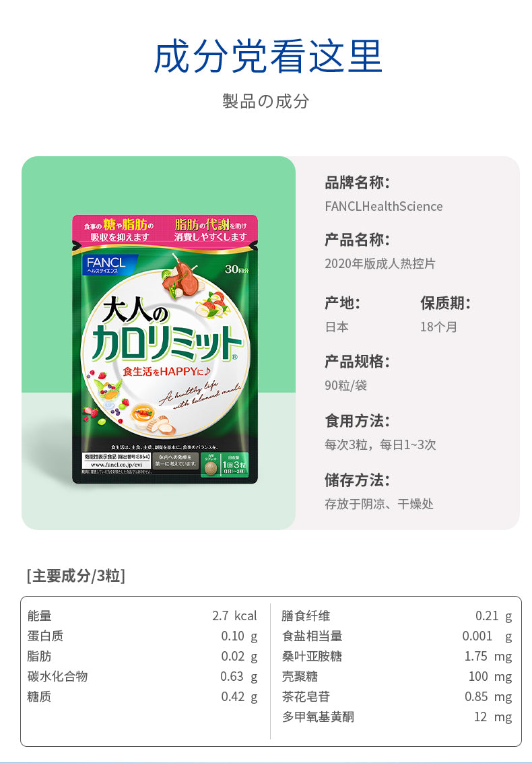This screenshot has height=763, width=532.
Task: Select the brand name FANCLHealthScience text
Action: click(x=384, y=206)
